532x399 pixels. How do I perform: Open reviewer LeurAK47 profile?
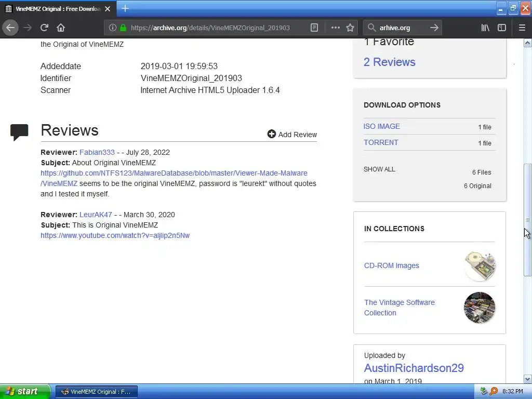[96, 215]
